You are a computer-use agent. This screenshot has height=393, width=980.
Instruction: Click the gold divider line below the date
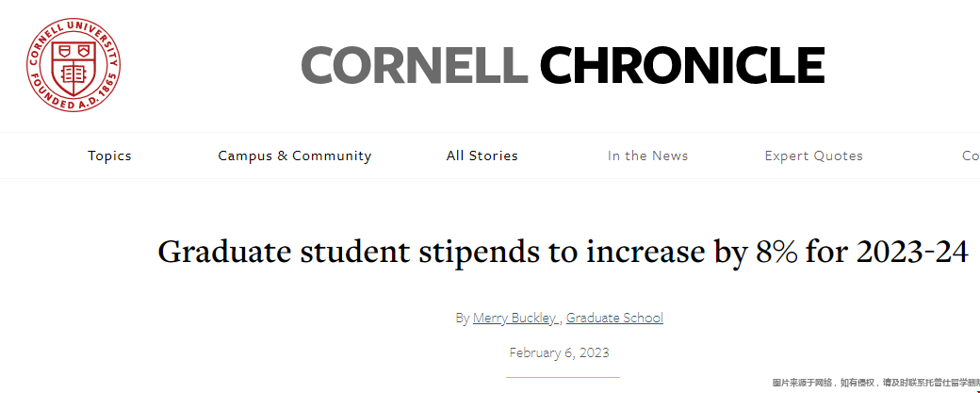(x=563, y=377)
